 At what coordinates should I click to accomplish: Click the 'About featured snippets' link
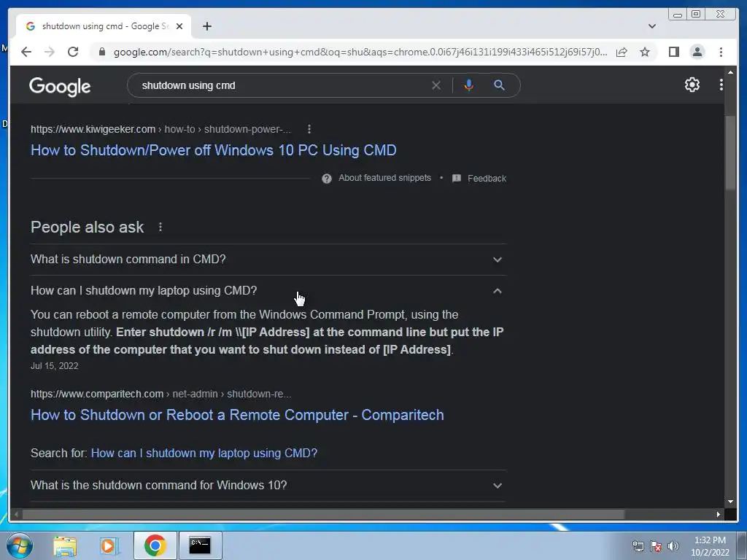point(384,178)
